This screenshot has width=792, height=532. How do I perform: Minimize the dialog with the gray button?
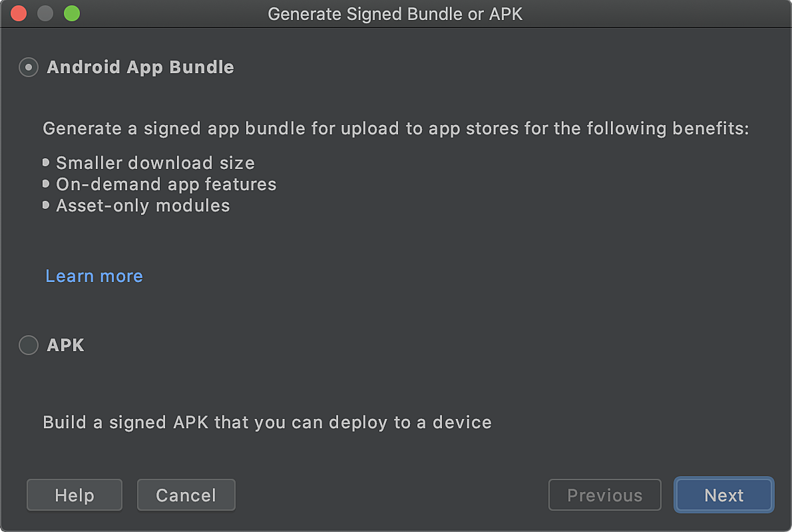pyautogui.click(x=45, y=13)
